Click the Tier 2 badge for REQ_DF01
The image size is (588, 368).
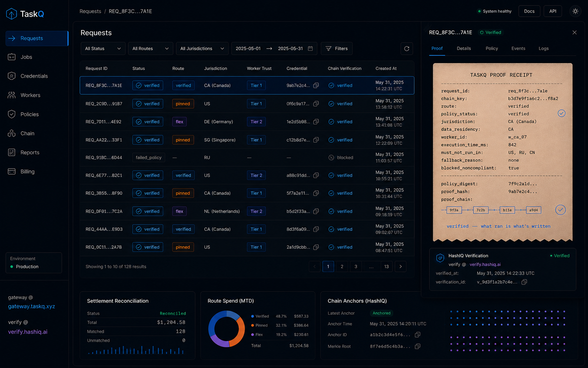click(256, 211)
